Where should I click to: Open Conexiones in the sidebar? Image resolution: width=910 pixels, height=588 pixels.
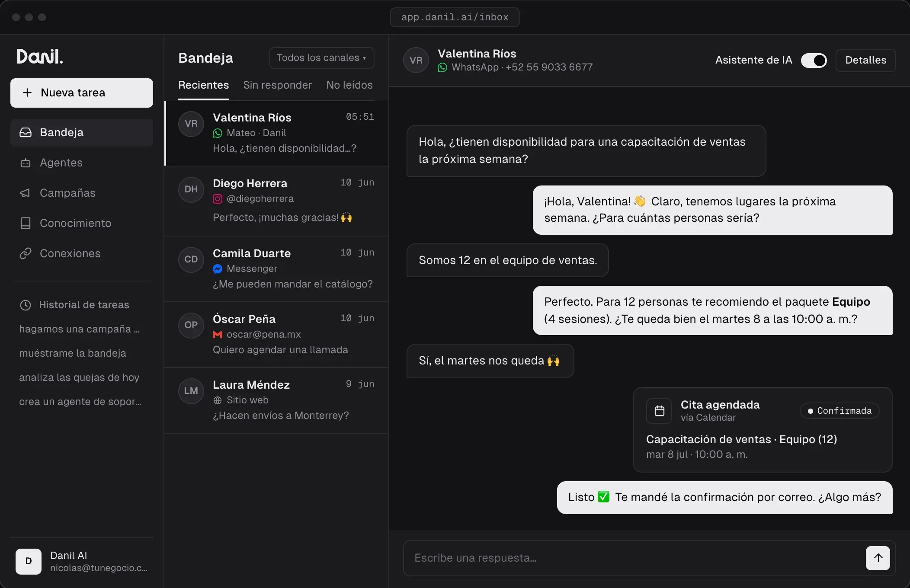[x=82, y=253]
